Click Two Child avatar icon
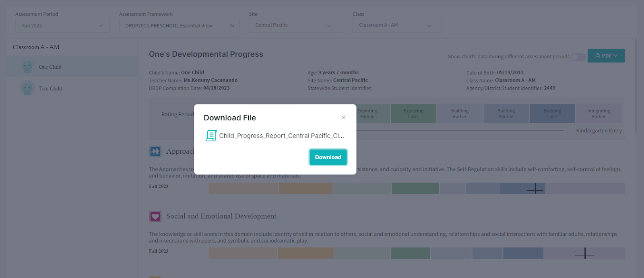Viewport: 644px width, 278px height. tap(27, 88)
